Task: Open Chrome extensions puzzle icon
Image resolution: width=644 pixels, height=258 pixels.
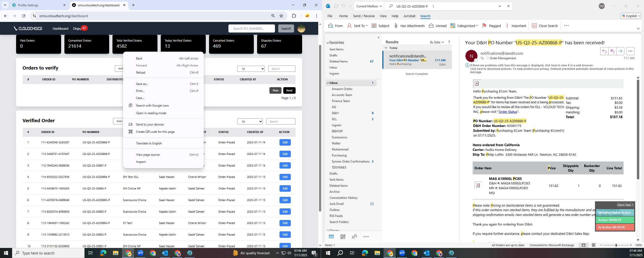Action: click(294, 16)
